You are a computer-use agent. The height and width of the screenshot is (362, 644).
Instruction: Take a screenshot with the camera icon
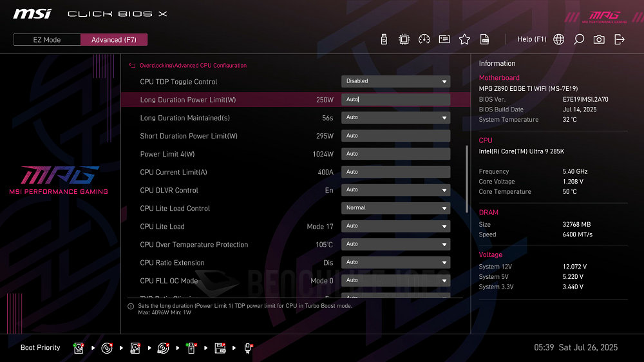pos(599,39)
